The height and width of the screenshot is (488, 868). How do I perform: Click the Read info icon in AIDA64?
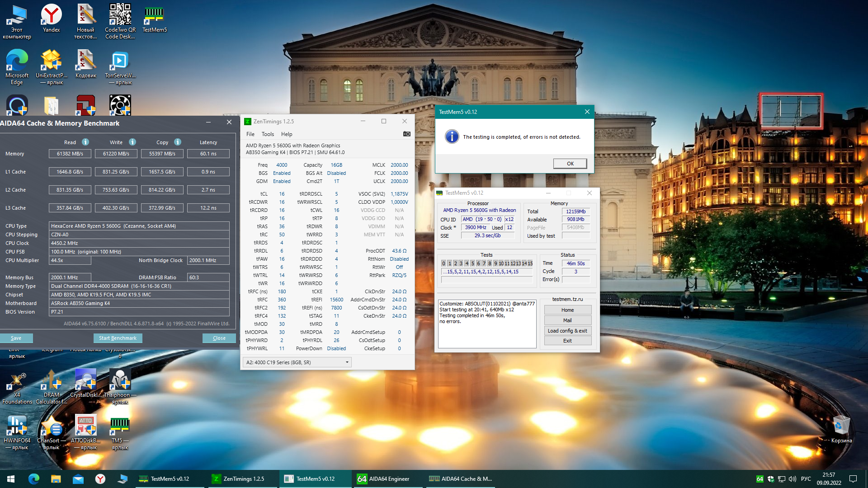tap(85, 142)
